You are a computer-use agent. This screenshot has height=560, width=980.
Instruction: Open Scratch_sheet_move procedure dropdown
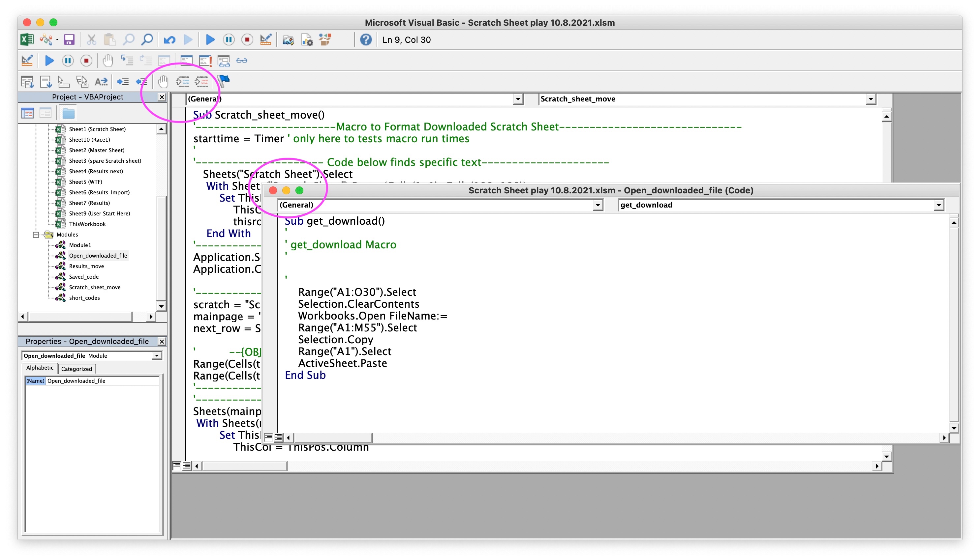pos(871,99)
